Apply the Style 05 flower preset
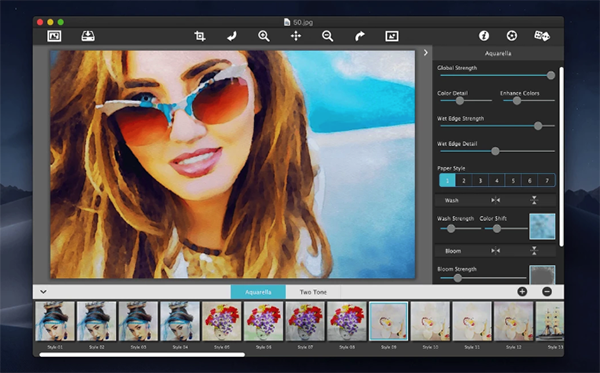The image size is (600, 373). click(222, 321)
